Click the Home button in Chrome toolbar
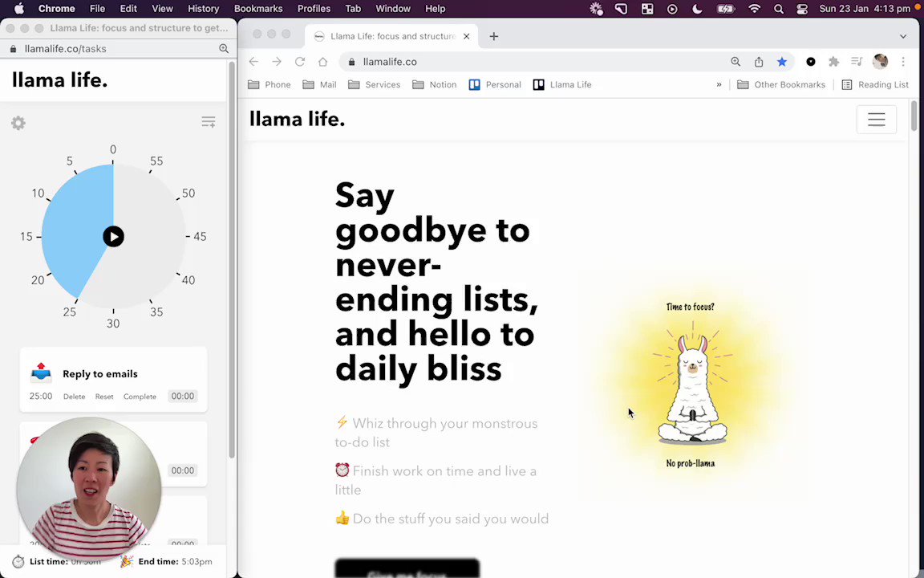 tap(322, 61)
